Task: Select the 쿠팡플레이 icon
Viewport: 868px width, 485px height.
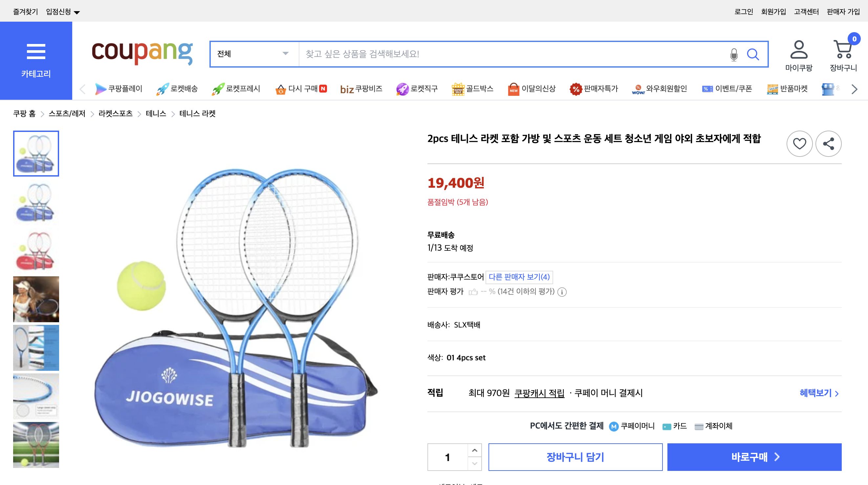Action: coord(101,89)
